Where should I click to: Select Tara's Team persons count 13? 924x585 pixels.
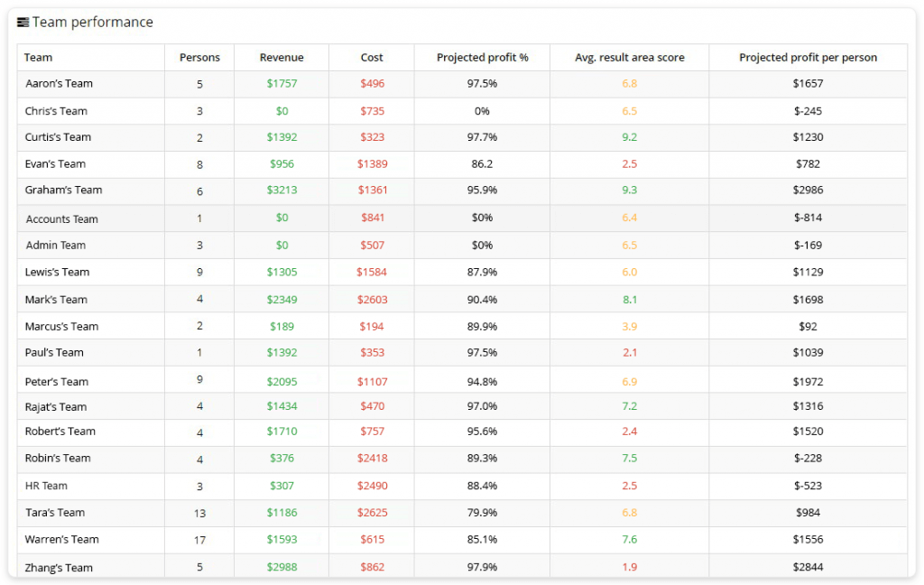pos(199,513)
